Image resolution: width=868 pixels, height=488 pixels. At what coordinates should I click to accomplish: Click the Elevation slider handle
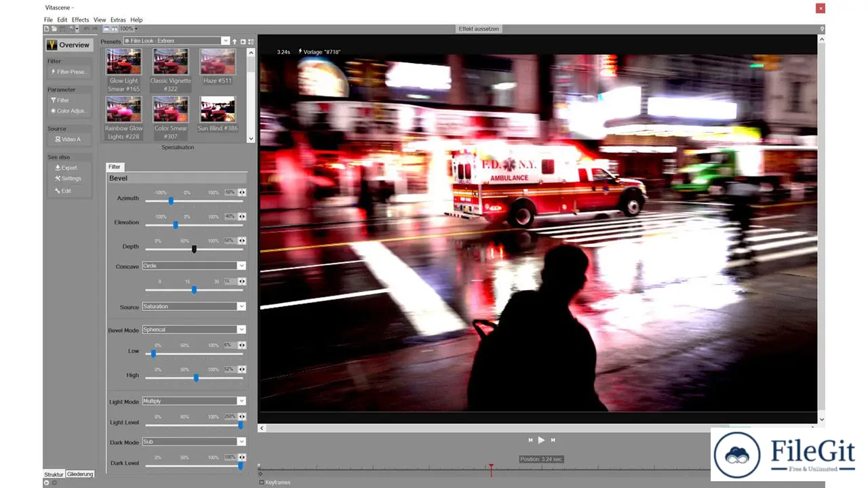176,225
